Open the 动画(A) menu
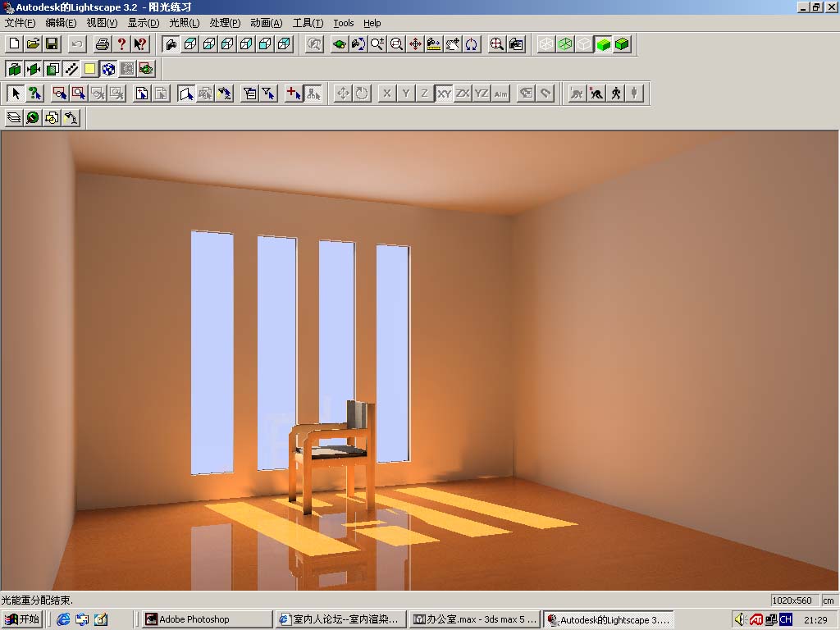 click(x=267, y=23)
